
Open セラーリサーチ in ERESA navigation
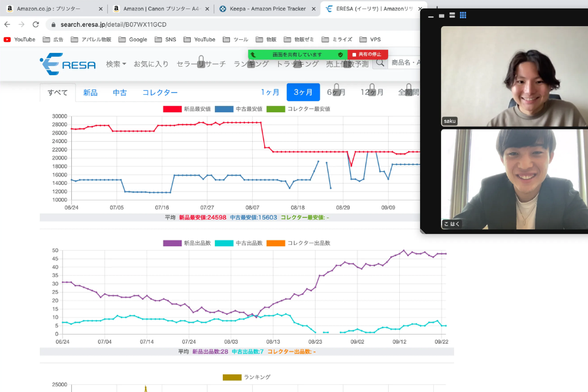point(201,64)
